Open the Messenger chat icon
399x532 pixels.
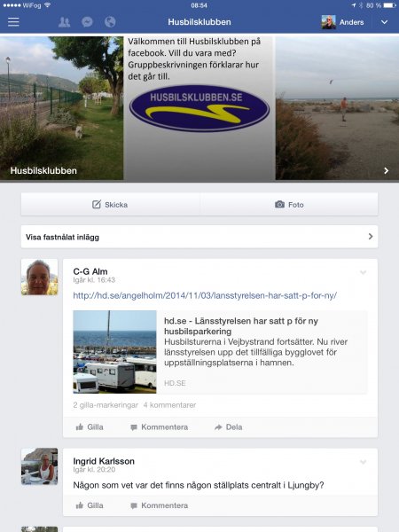(87, 22)
